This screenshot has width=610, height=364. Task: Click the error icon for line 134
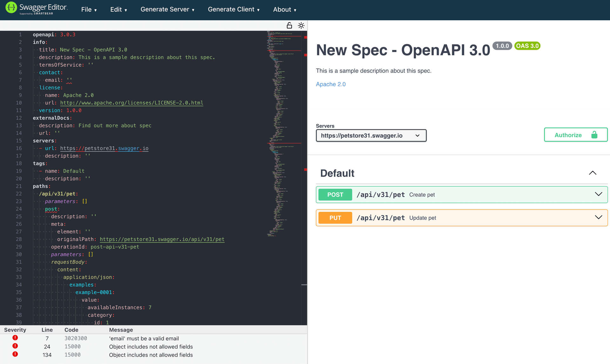click(15, 354)
